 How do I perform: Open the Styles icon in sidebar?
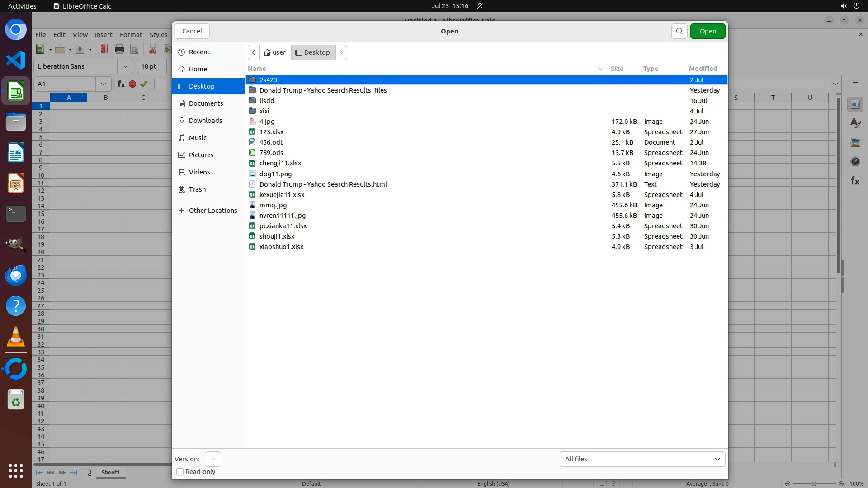[855, 123]
